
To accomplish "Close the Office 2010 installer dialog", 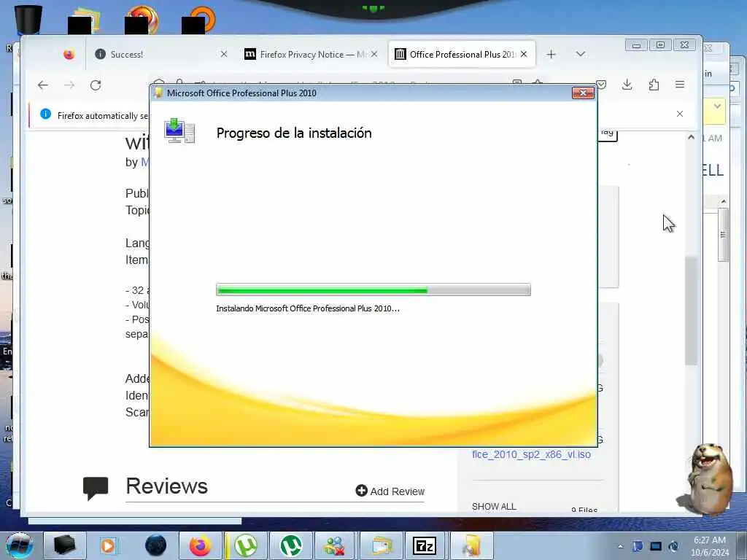I will tap(583, 93).
